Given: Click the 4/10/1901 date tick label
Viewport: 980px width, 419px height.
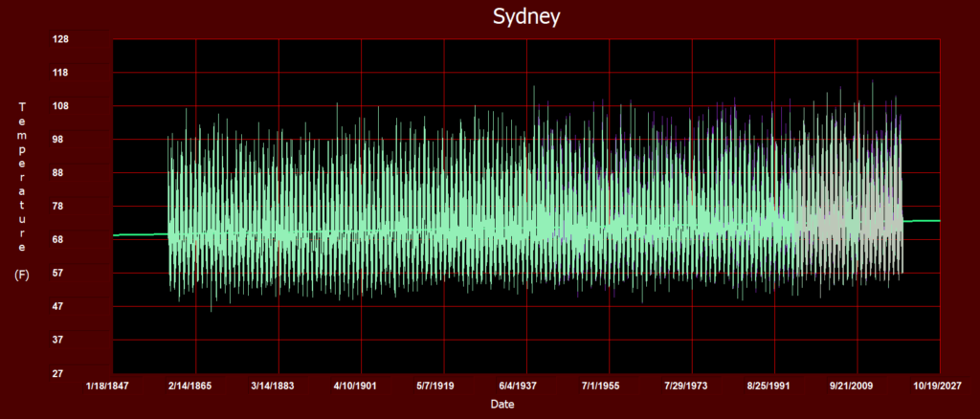Looking at the screenshot, I should [x=356, y=386].
